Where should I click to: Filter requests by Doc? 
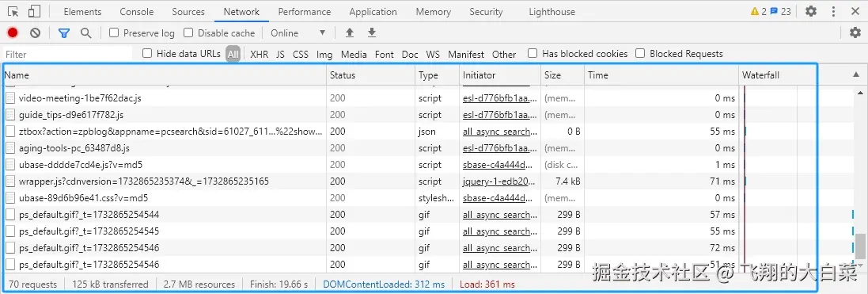pyautogui.click(x=410, y=55)
